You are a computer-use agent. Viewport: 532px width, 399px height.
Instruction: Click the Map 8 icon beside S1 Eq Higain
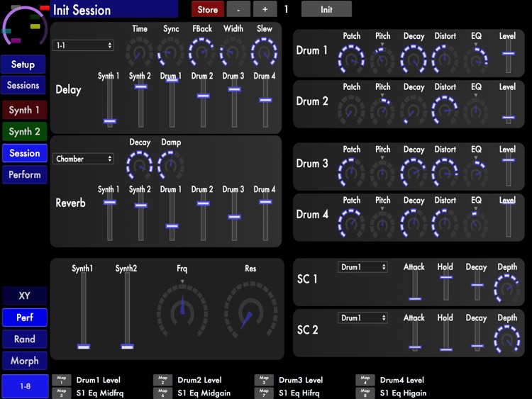point(365,393)
